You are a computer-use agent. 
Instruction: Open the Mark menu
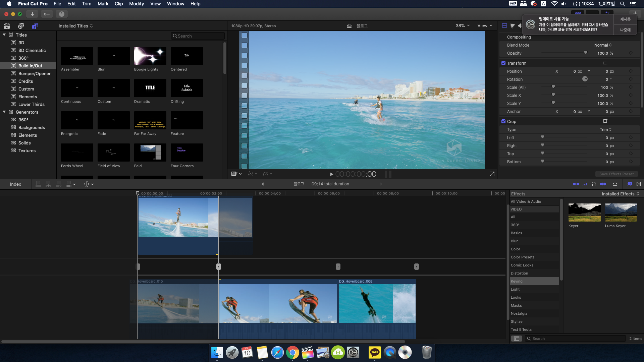pyautogui.click(x=103, y=4)
